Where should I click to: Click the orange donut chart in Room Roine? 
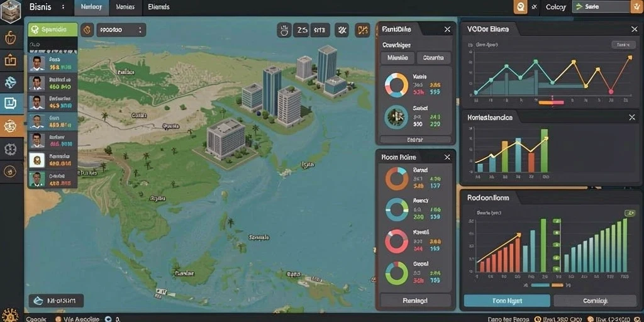(397, 179)
